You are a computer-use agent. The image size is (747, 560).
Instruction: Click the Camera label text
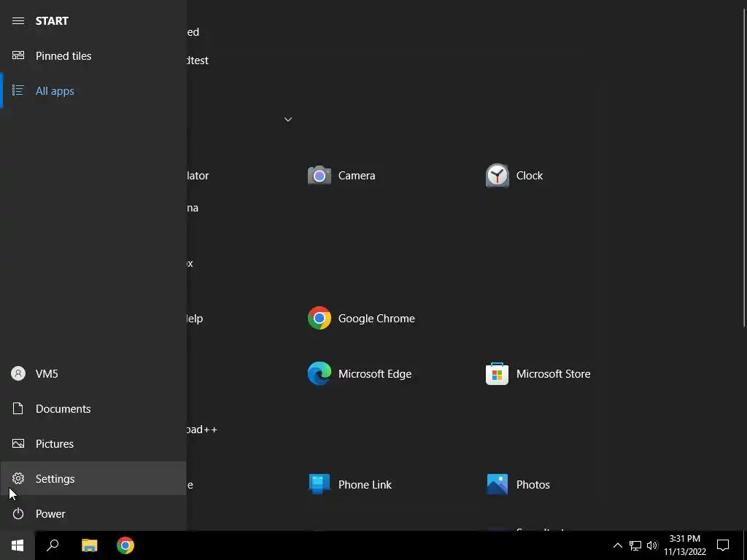pyautogui.click(x=357, y=176)
